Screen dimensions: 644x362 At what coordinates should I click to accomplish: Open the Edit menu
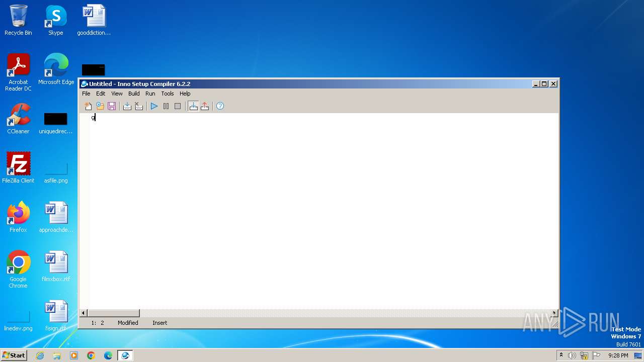tap(101, 94)
